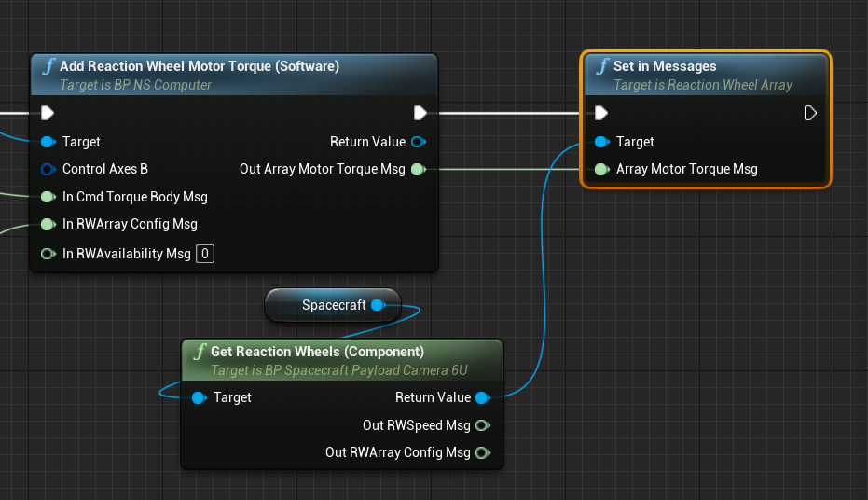Select the Get Reaction Wheels (Component) node header
Viewport: 868px width, 500px height.
click(x=317, y=352)
